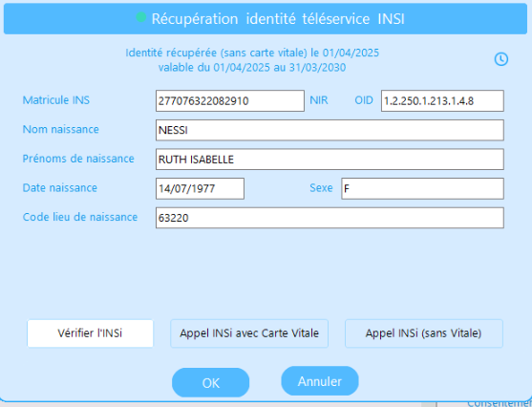
Task: Click the Nom naissance field containing NESSI
Action: [330, 130]
